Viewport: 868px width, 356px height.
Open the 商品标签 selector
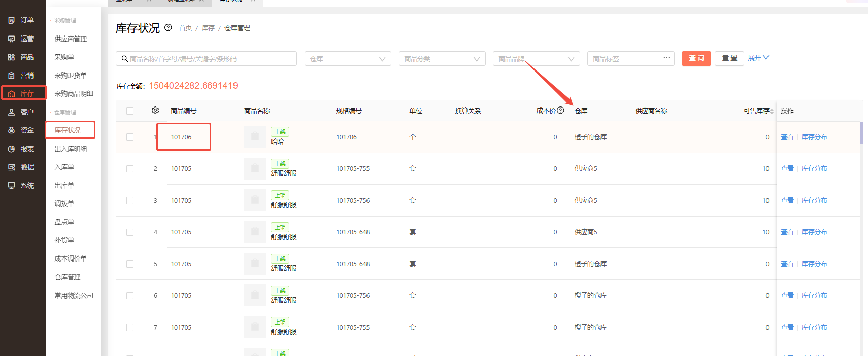pyautogui.click(x=631, y=59)
